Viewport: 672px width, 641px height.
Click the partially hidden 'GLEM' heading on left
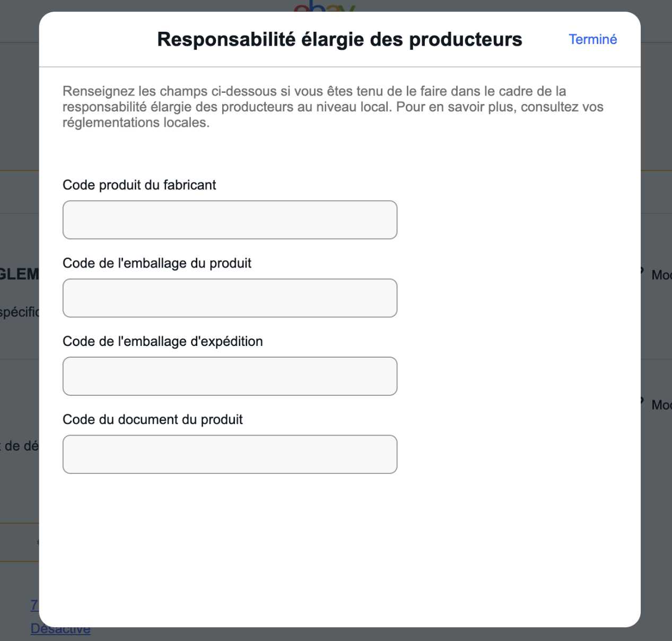pyautogui.click(x=20, y=274)
